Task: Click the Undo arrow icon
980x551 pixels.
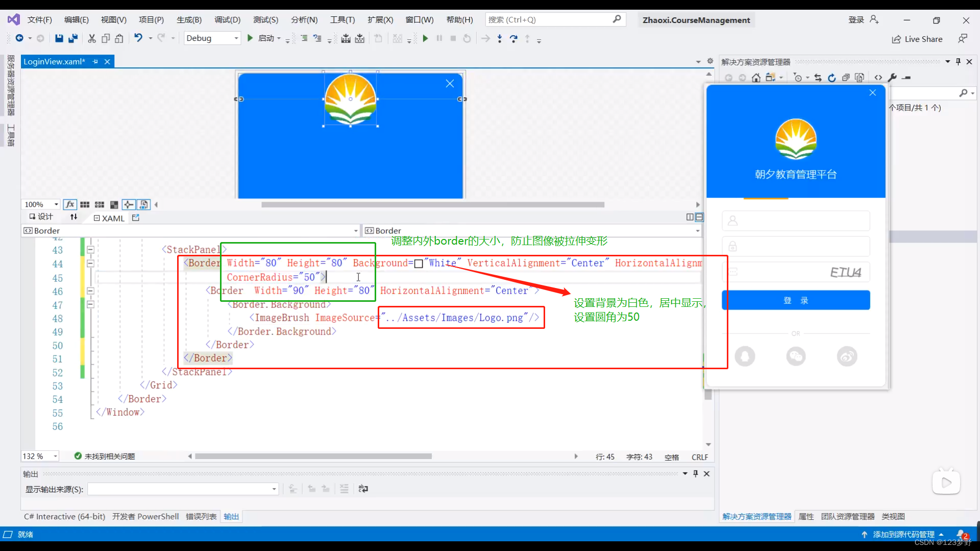Action: tap(138, 38)
